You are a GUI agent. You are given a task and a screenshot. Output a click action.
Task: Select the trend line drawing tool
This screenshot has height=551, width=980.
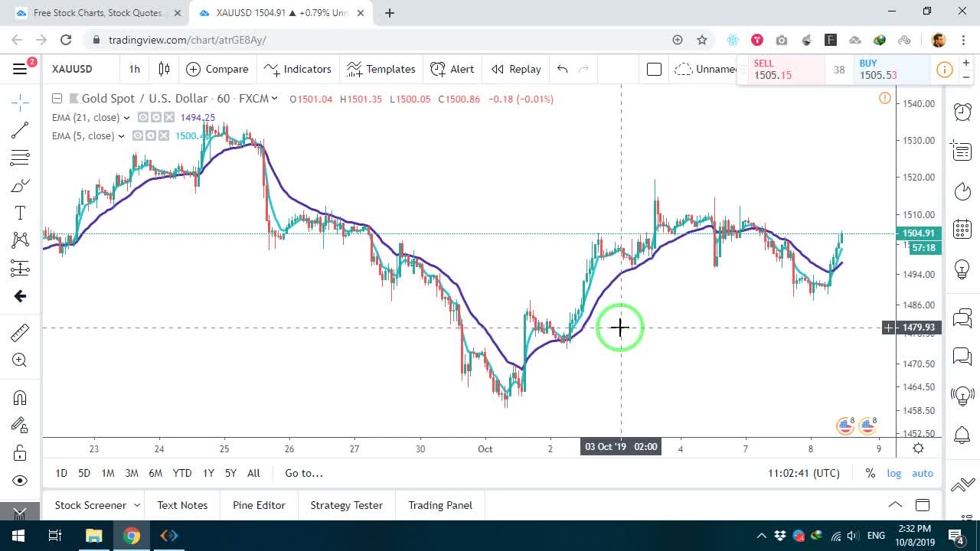20,131
